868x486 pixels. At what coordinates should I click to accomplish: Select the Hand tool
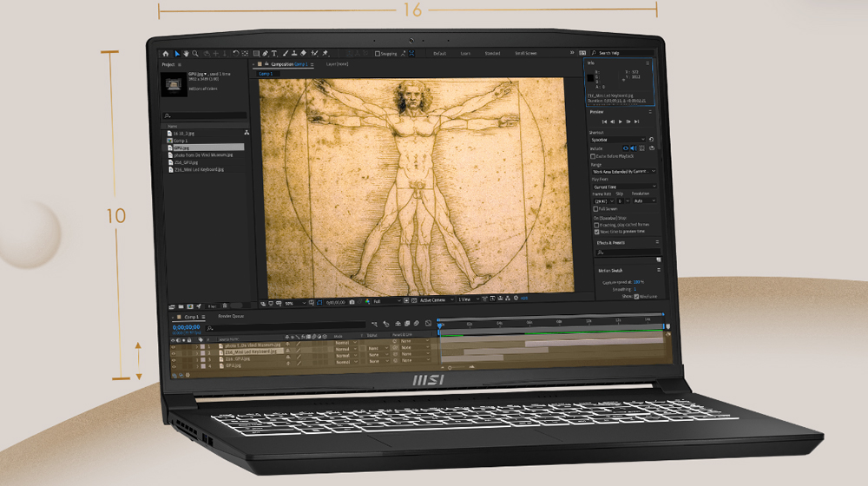click(x=186, y=54)
